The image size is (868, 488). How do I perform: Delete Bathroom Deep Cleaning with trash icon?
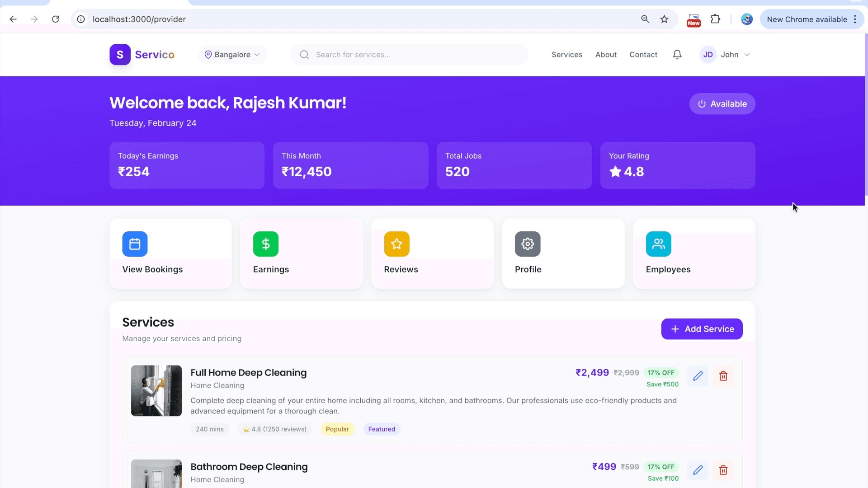[723, 470]
